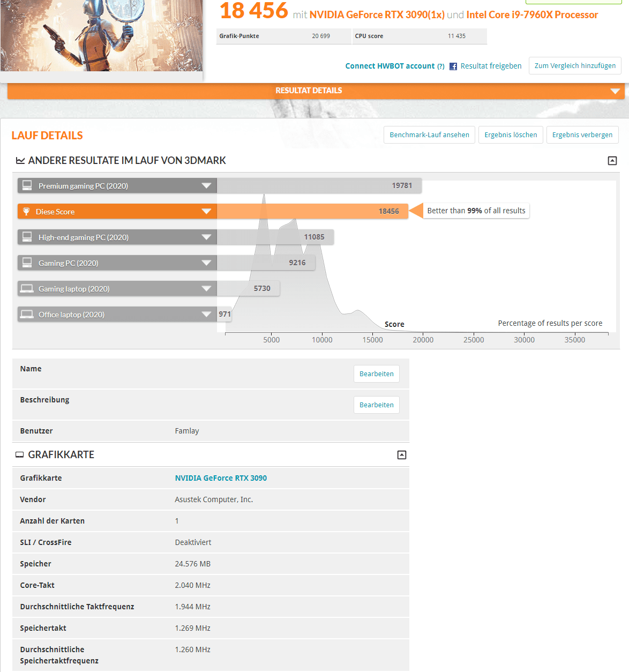Image resolution: width=629 pixels, height=672 pixels.
Task: Click the 5730 score bar value
Action: point(262,288)
